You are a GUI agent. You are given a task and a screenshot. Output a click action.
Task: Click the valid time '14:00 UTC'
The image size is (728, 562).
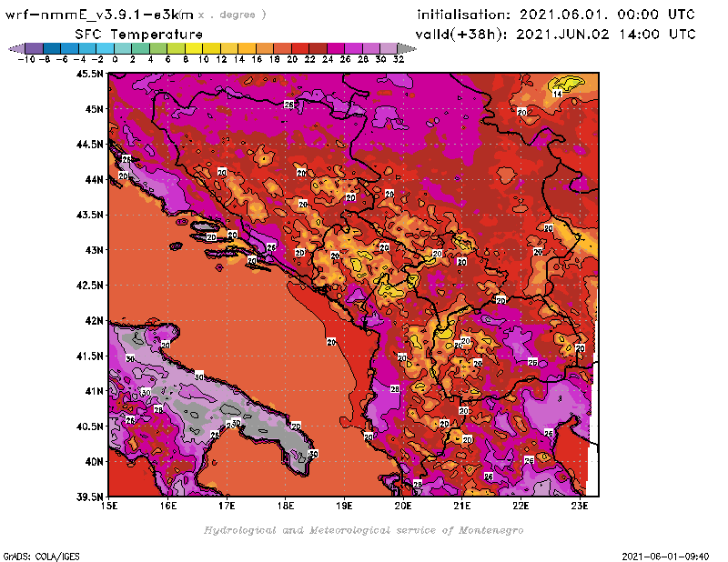(x=657, y=35)
